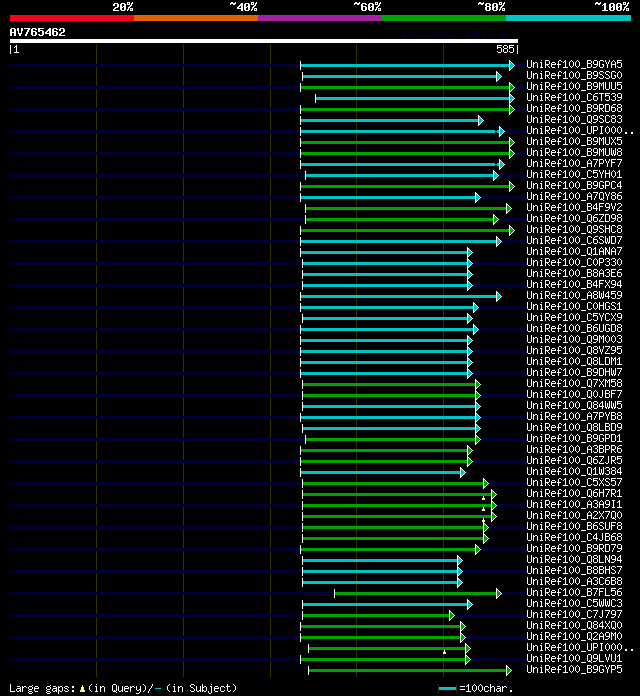Click the white AV765462 query sequence bar
The image size is (640, 696).
pyautogui.click(x=264, y=41)
